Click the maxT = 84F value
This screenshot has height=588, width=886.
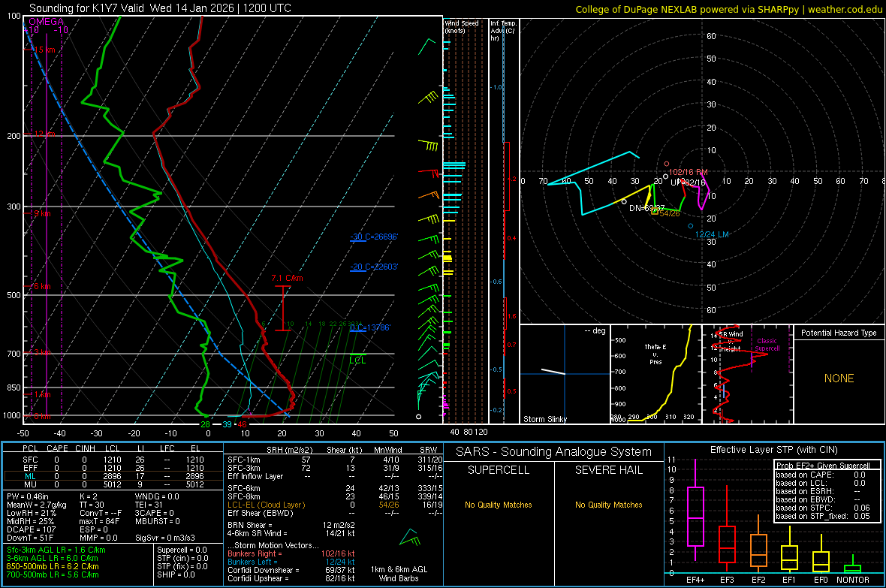click(x=99, y=521)
